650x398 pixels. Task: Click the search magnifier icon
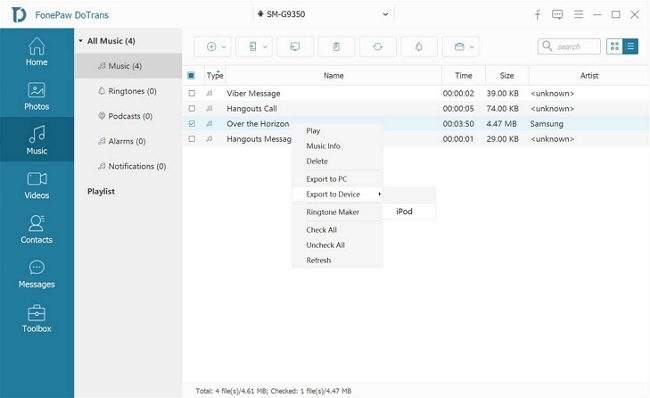(x=547, y=46)
